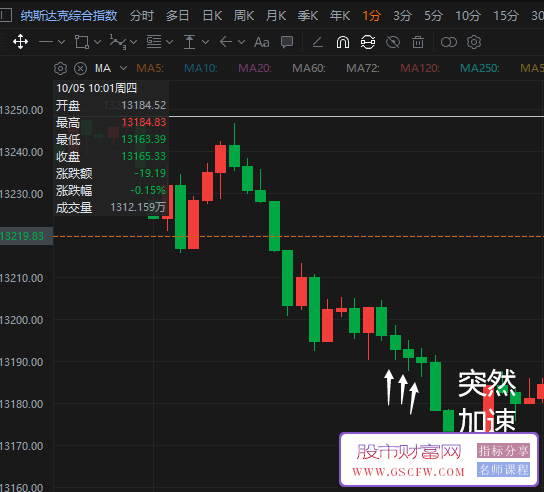
Task: Click the MA72 label
Action: click(x=363, y=68)
